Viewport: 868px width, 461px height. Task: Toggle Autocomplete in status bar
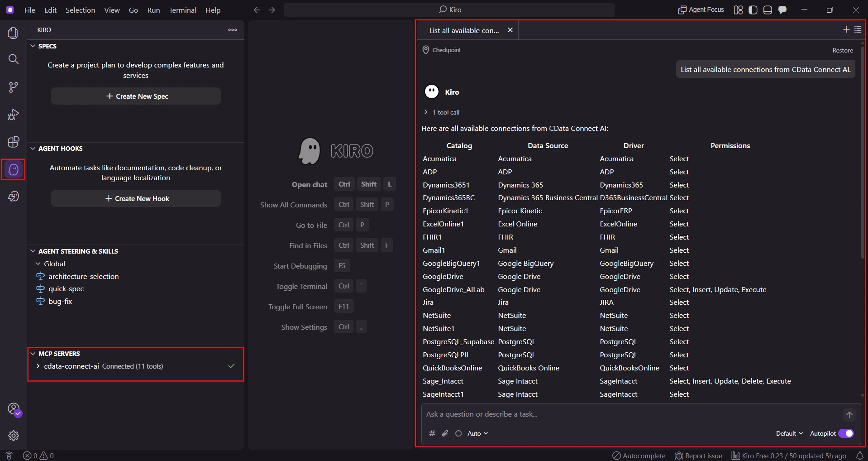pos(639,456)
